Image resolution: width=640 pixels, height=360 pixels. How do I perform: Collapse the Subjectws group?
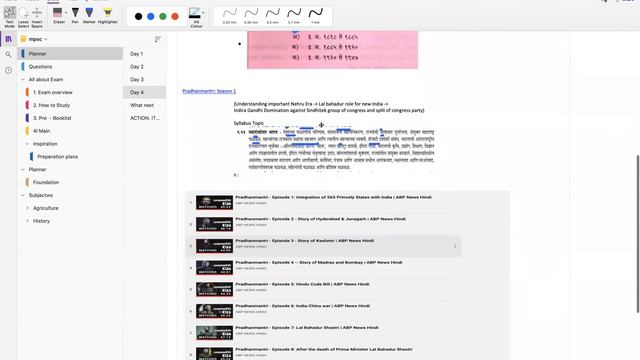pyautogui.click(x=23, y=196)
